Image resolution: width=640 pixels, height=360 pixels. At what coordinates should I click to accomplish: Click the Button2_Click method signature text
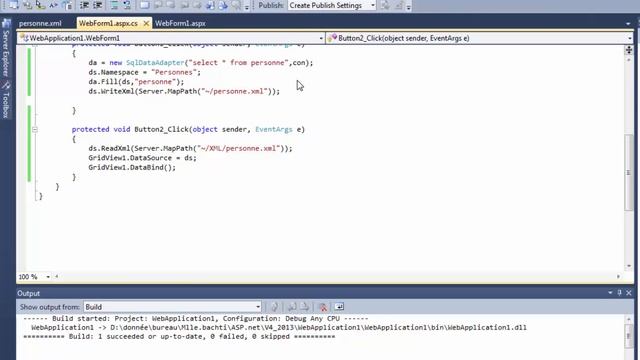188,129
